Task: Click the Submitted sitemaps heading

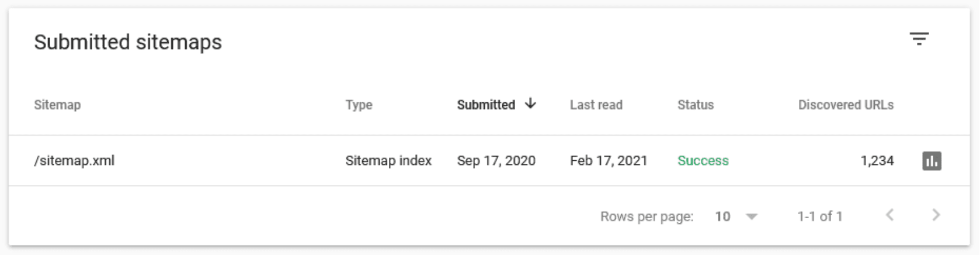Action: (x=128, y=42)
